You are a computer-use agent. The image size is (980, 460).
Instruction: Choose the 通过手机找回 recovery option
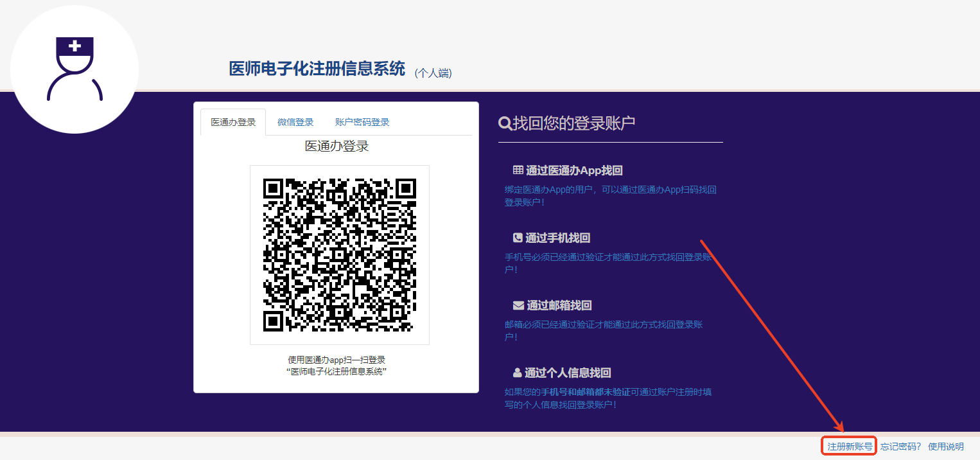(557, 238)
